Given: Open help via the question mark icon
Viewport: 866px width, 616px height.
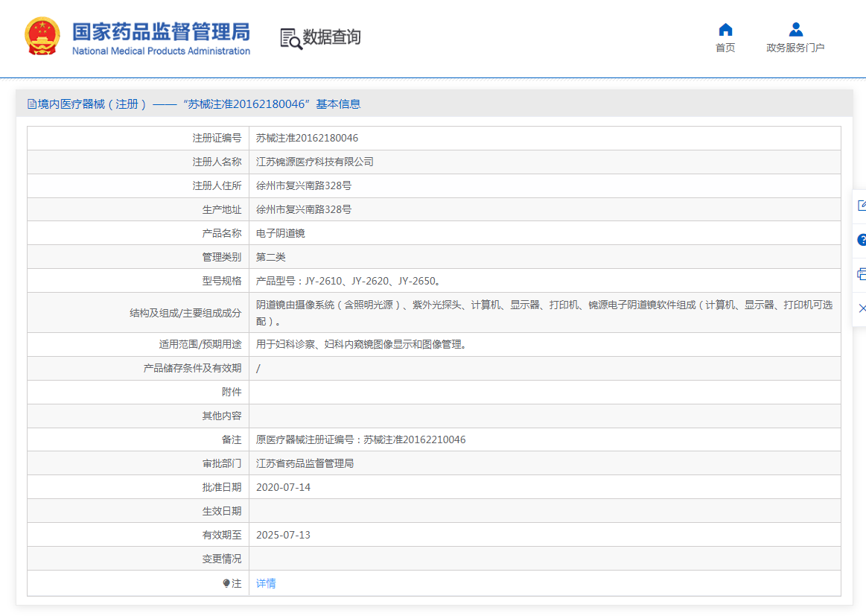Looking at the screenshot, I should coord(862,240).
